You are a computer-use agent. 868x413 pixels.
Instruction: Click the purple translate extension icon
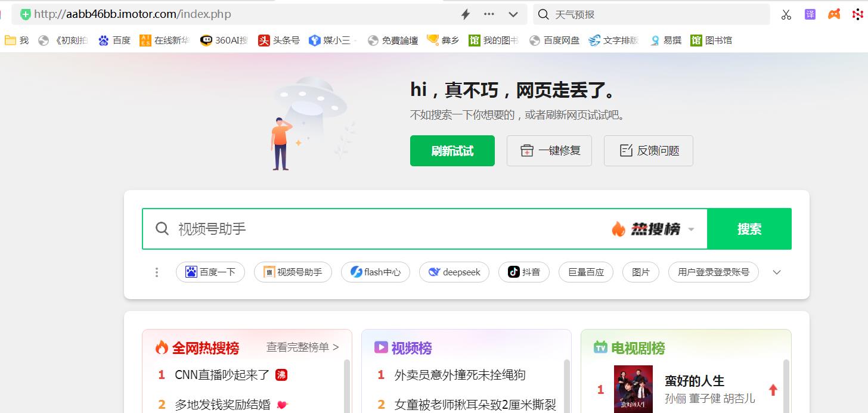point(810,14)
